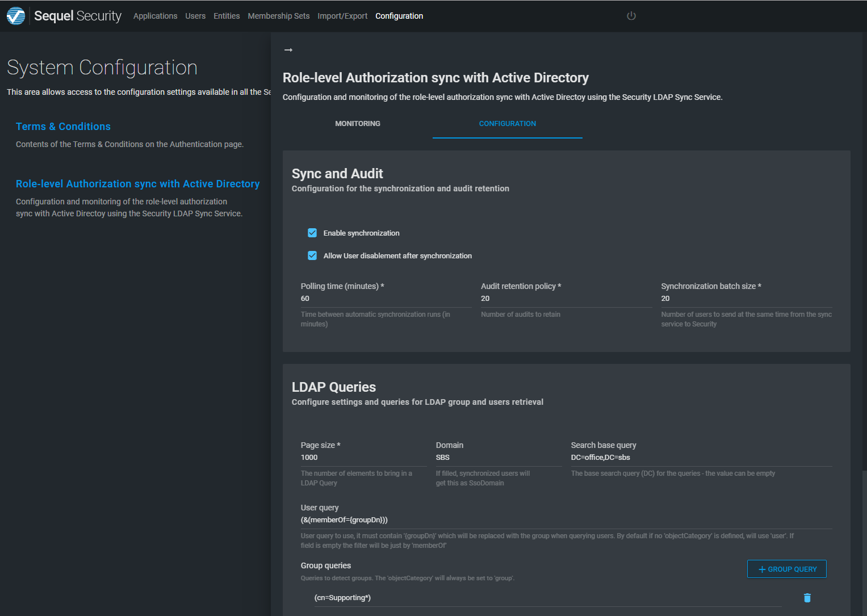Switch to the MONITORING tab
The width and height of the screenshot is (867, 616).
(x=358, y=124)
